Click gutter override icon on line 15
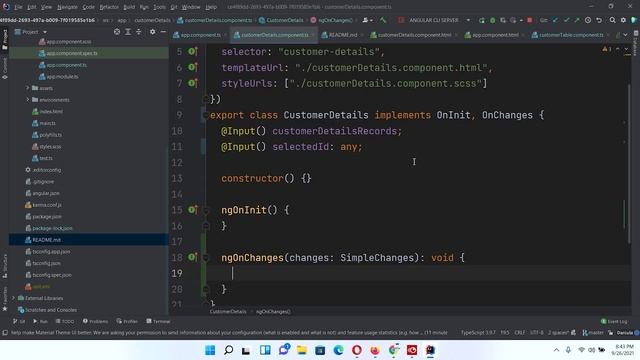The width and height of the screenshot is (640, 360). click(x=193, y=210)
